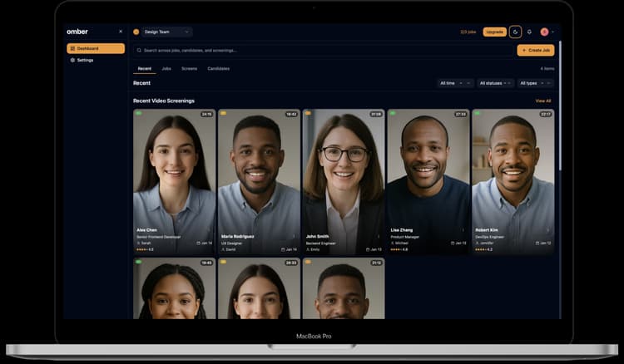Viewport: 624px width, 364px height.
Task: Click the Upgrade button
Action: pos(494,32)
